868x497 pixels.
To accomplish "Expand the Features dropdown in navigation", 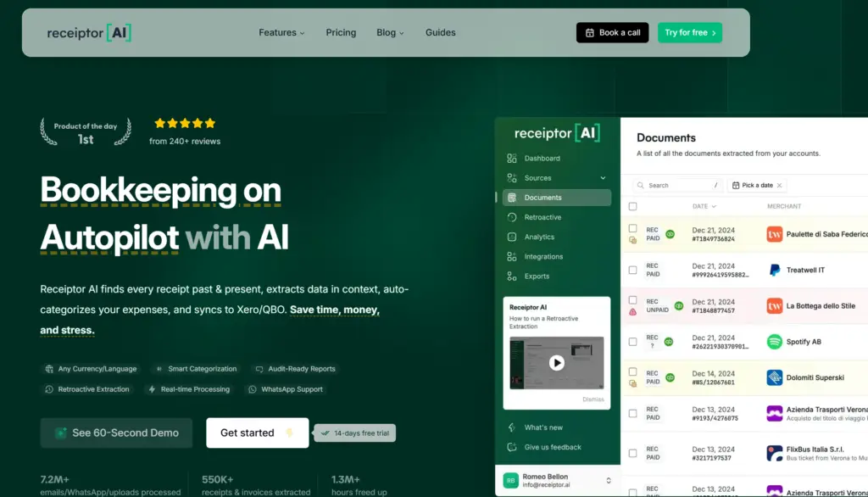I will click(281, 33).
